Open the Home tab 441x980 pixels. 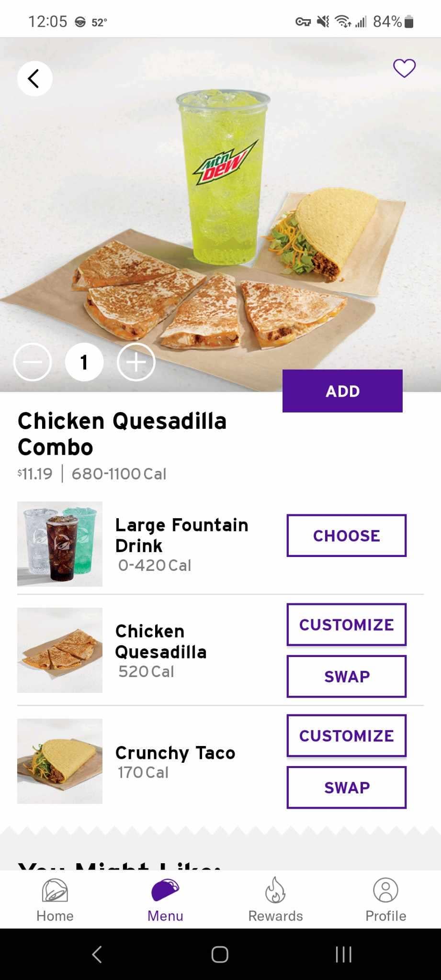click(55, 900)
